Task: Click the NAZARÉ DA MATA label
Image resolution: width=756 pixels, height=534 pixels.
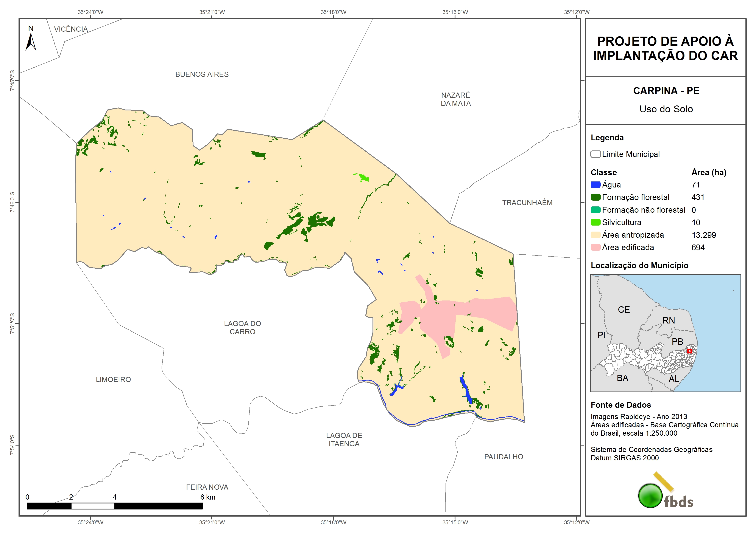Action: [456, 99]
